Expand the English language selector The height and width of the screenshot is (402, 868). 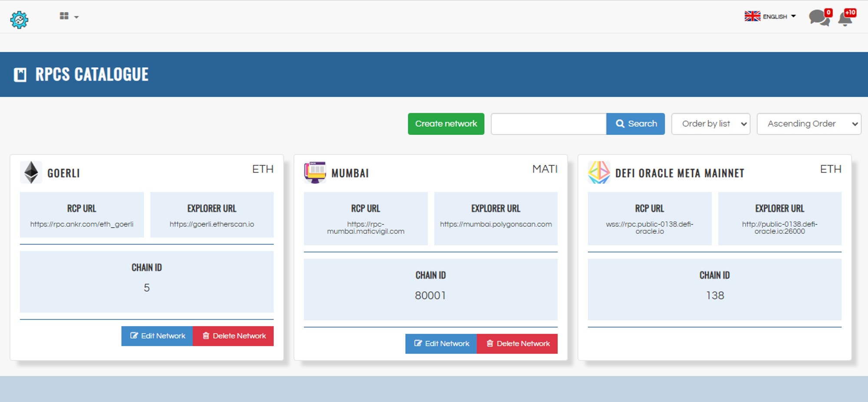[x=770, y=16]
